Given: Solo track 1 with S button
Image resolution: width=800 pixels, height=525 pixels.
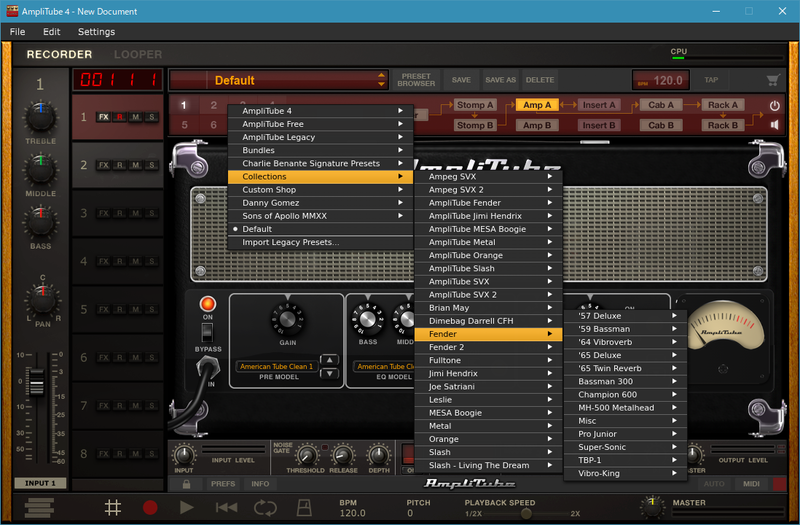Looking at the screenshot, I should [152, 117].
